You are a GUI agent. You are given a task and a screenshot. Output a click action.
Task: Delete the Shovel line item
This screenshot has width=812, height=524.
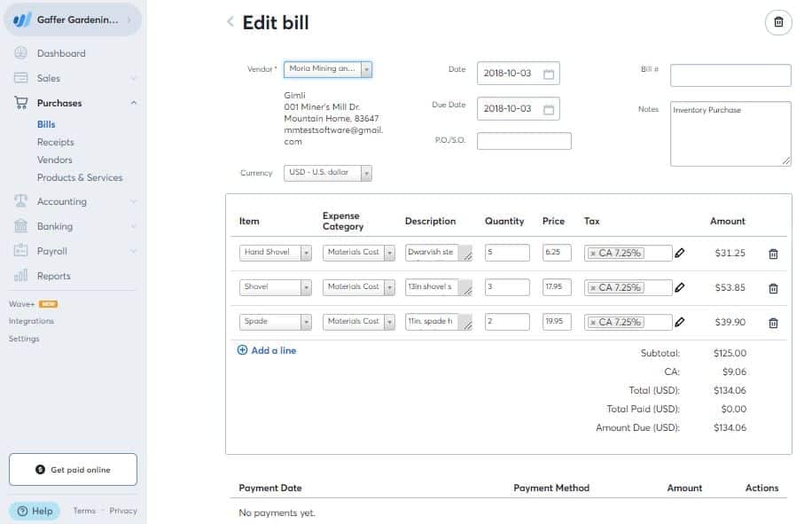tap(773, 288)
